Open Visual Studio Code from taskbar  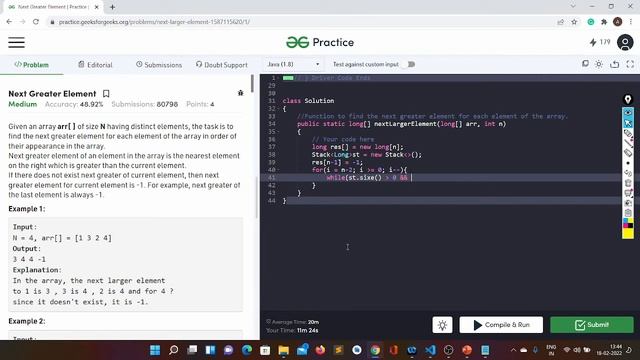tap(430, 350)
